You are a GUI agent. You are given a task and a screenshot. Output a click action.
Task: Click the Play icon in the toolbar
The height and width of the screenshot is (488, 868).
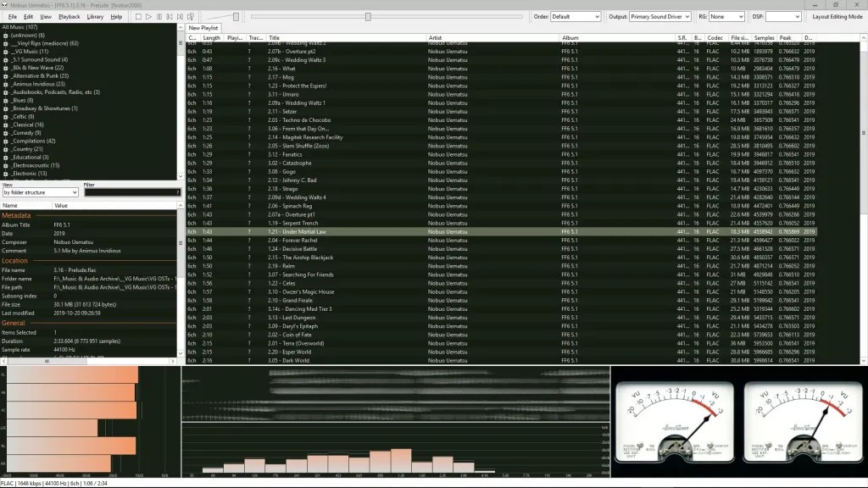point(149,16)
